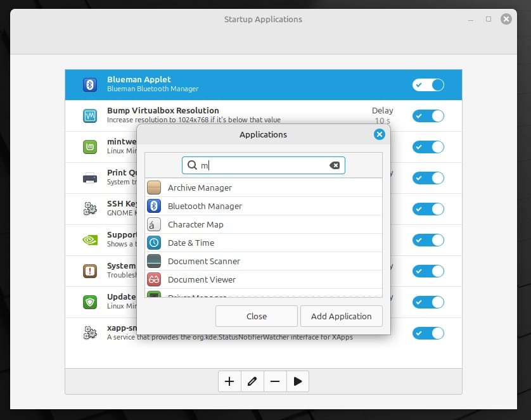Screen dimensions: 531x420
Task: Click the plus icon to add a startup program
Action: [229, 381]
